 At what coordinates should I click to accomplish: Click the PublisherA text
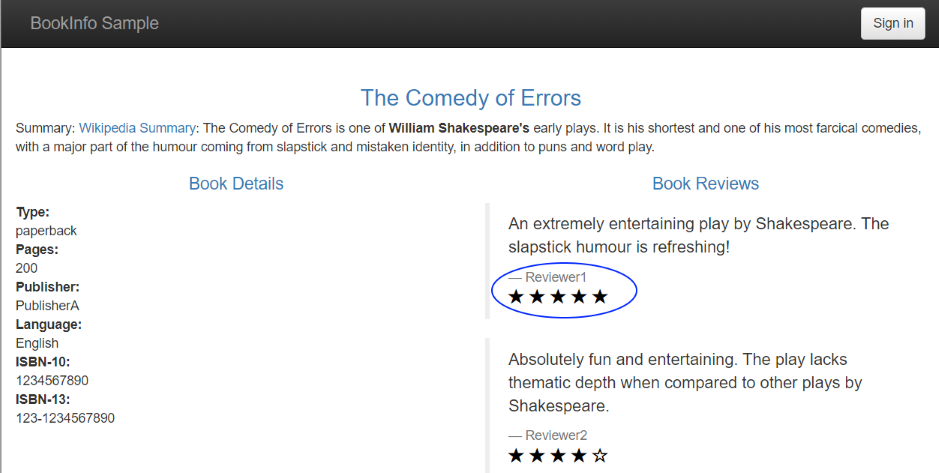tap(47, 305)
